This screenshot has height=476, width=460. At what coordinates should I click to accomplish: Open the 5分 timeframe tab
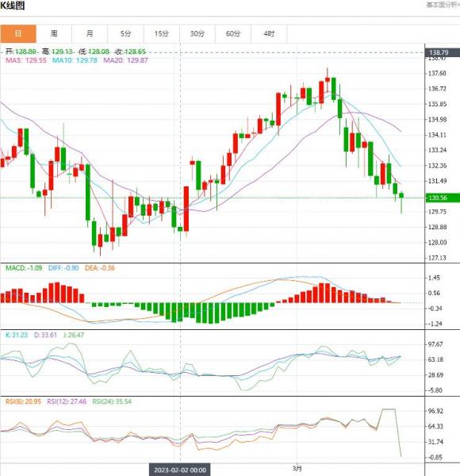(x=125, y=33)
